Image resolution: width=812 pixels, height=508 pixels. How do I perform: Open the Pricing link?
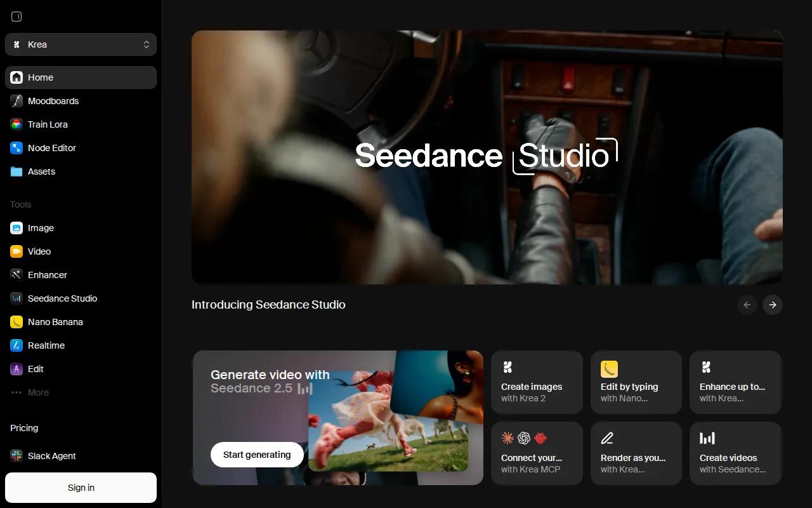pyautogui.click(x=24, y=428)
